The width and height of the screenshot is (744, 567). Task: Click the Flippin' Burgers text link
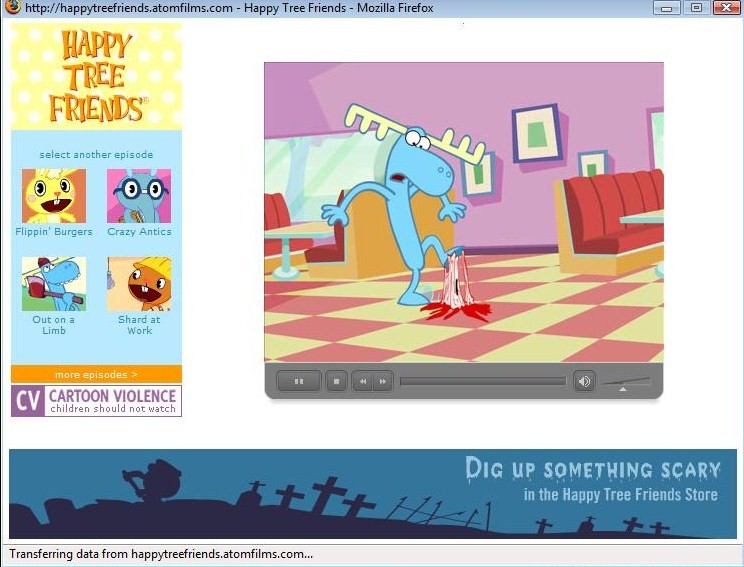pyautogui.click(x=54, y=232)
